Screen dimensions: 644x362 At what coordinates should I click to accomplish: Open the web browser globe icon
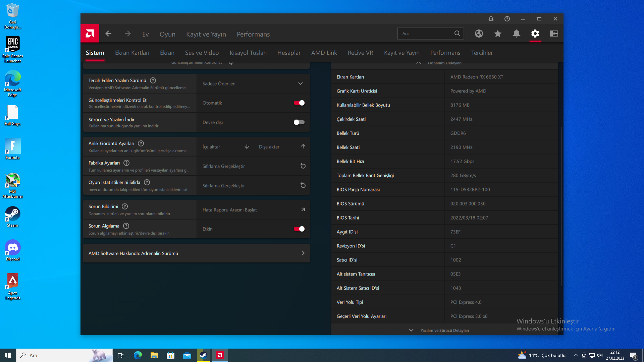coord(479,34)
